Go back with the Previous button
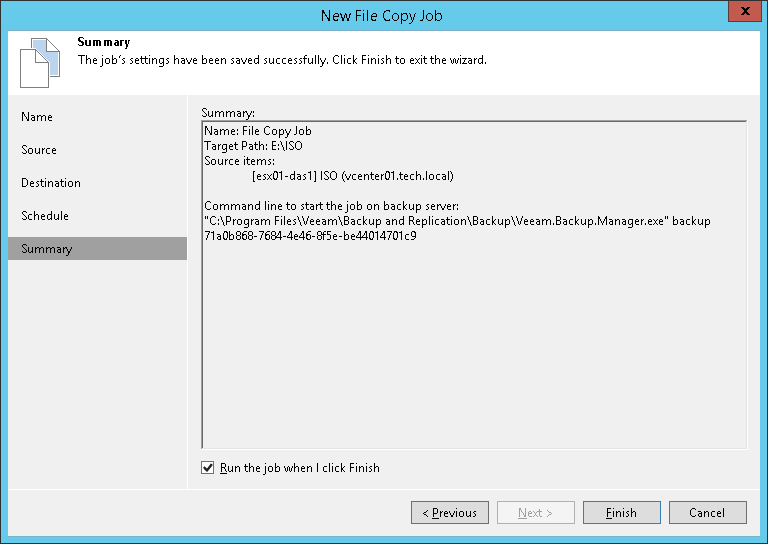The height and width of the screenshot is (544, 768). click(x=449, y=513)
